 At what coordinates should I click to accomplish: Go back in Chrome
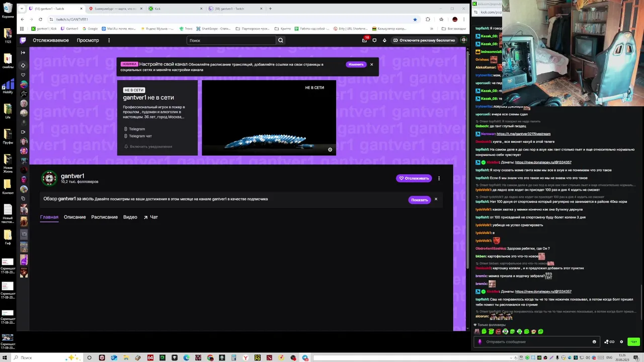22,19
